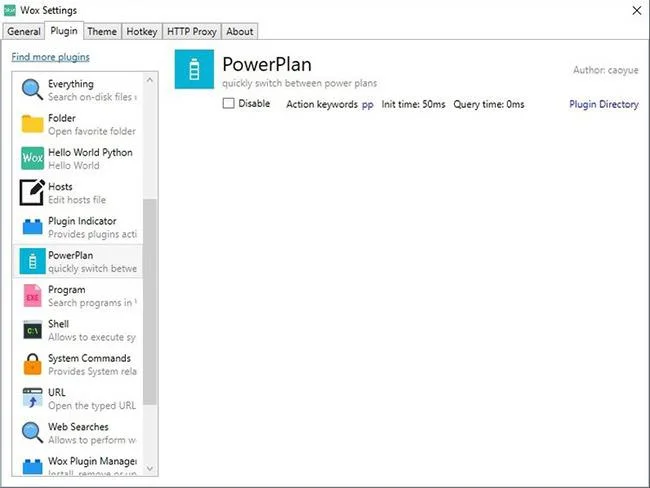
Task: Click the Program plugin pink EXE icon
Action: click(x=32, y=296)
